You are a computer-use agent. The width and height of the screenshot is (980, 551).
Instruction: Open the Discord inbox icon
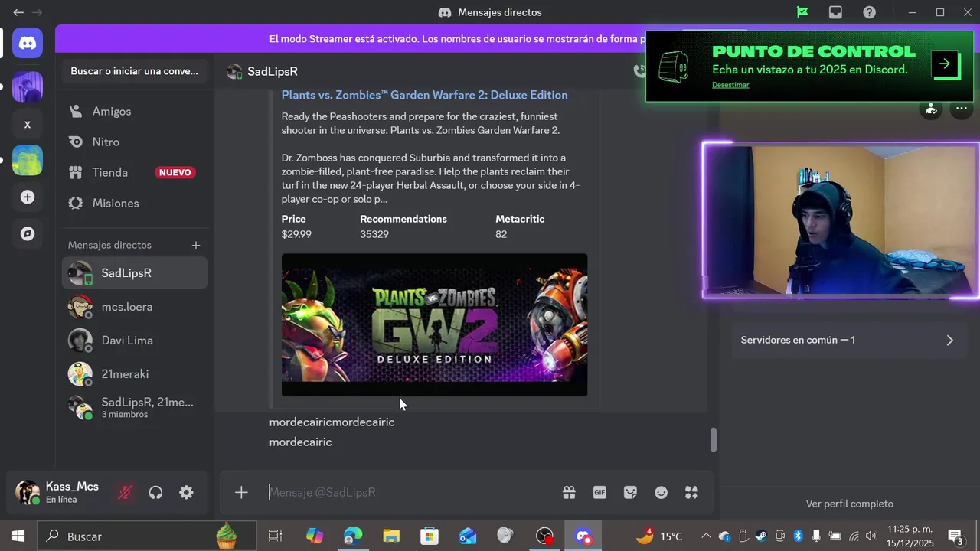coord(836,12)
